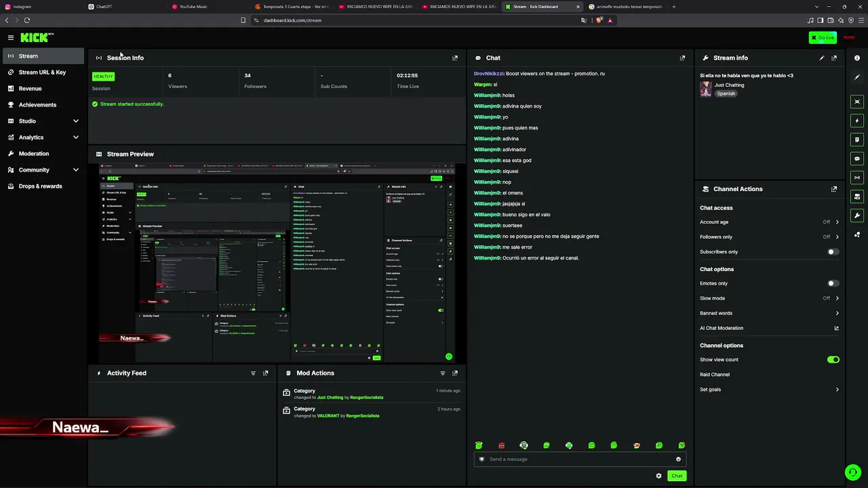Disable Show view count switch

(833, 360)
